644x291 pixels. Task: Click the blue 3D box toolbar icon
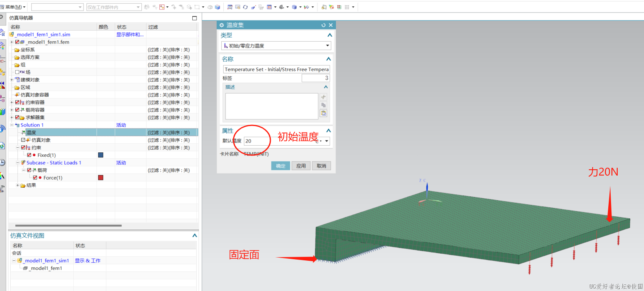pos(217,7)
